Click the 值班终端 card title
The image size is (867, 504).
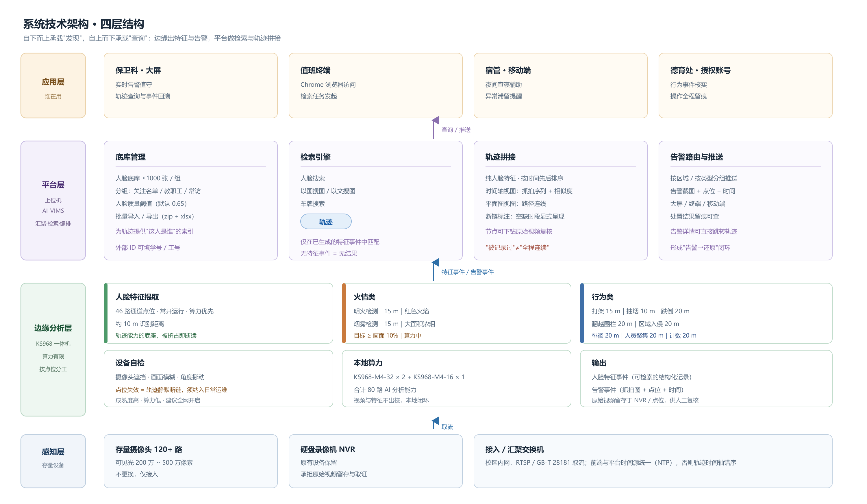coord(315,70)
